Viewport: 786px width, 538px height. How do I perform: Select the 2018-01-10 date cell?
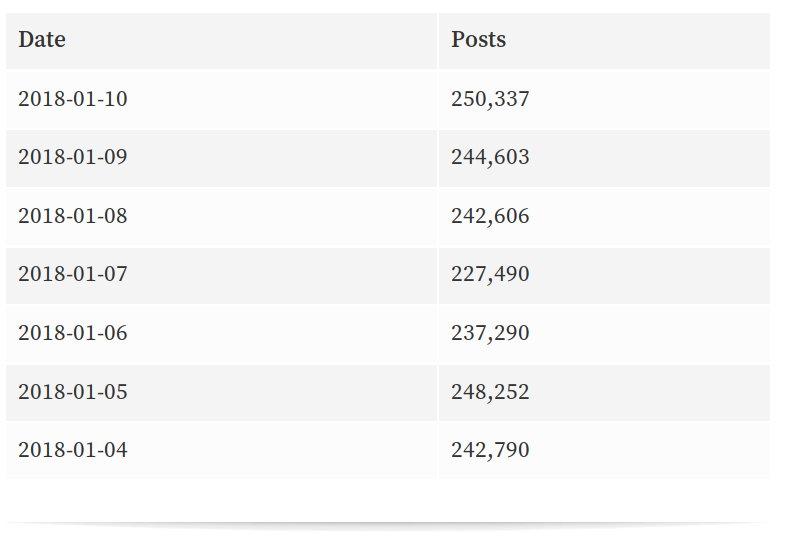click(73, 99)
